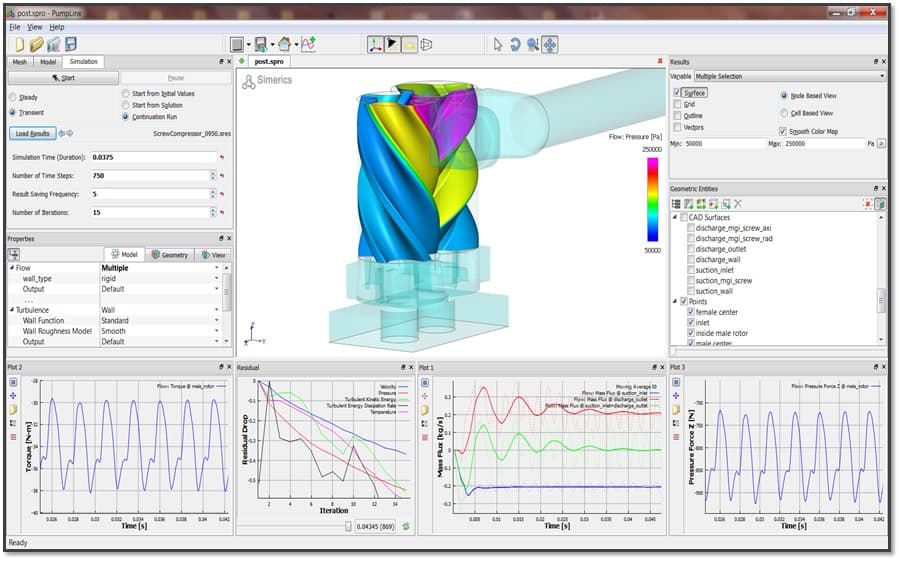Viewport: 900px width, 561px height.
Task: Open dropdown arrow beside home view icon
Action: pos(296,44)
